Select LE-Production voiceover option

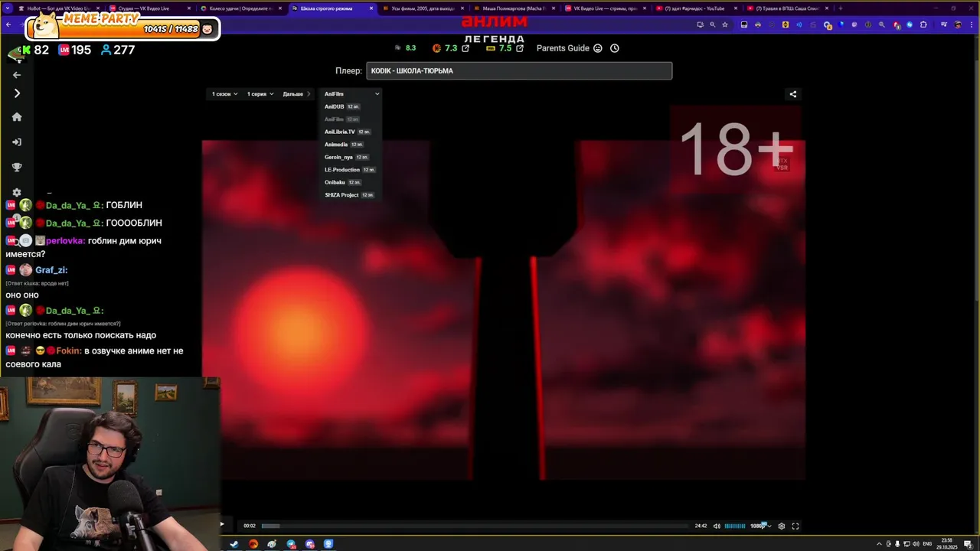(349, 170)
